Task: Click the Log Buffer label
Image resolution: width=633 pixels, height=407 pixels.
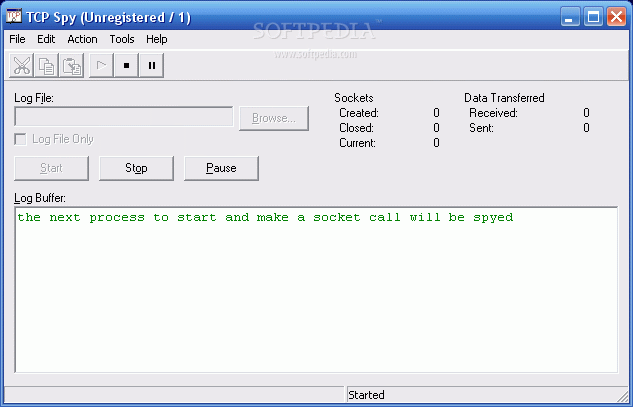Action: tap(40, 198)
